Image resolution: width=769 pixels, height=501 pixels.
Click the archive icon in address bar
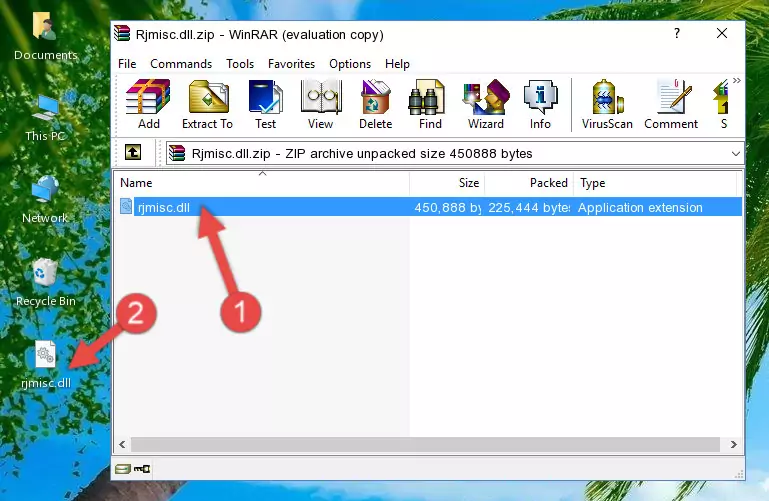[x=177, y=153]
